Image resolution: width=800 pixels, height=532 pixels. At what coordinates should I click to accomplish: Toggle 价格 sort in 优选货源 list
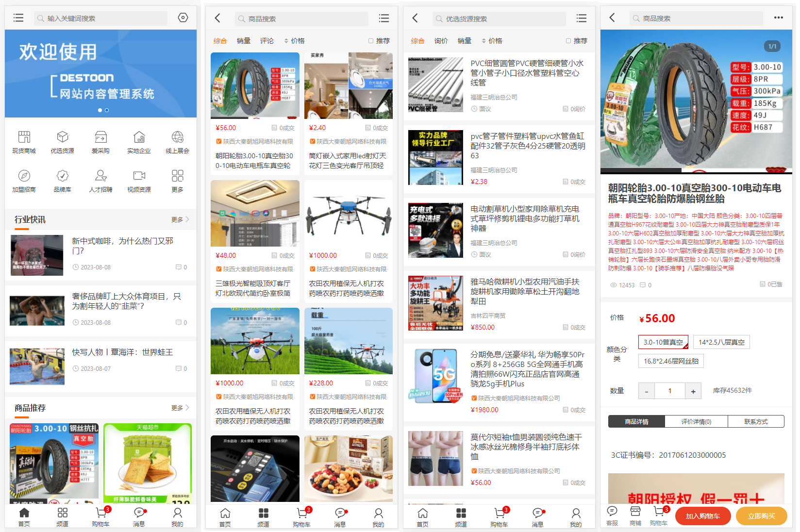pos(492,41)
